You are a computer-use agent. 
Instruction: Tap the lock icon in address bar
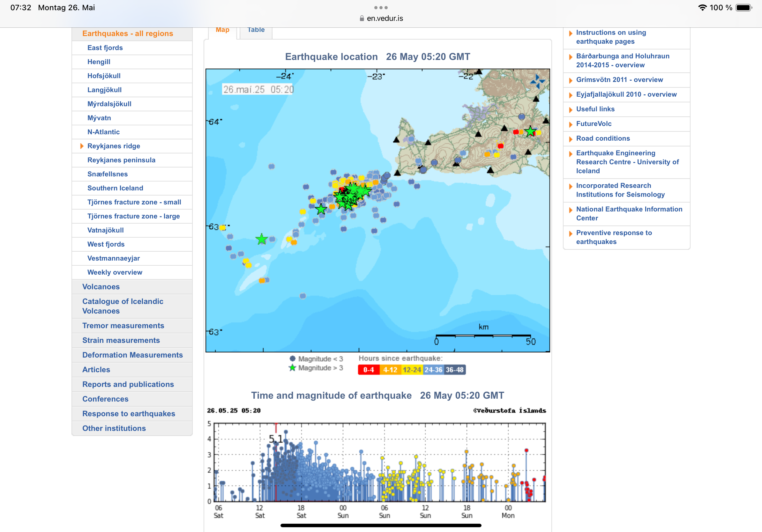(362, 18)
